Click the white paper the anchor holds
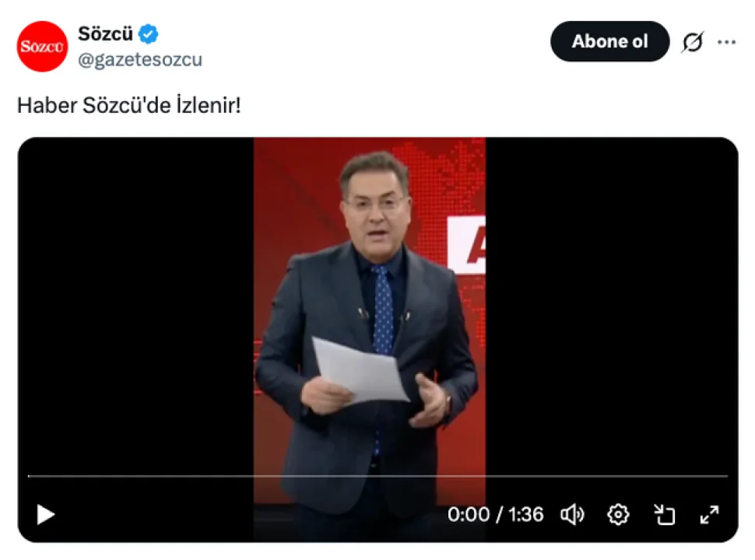The image size is (755, 560). (360, 369)
